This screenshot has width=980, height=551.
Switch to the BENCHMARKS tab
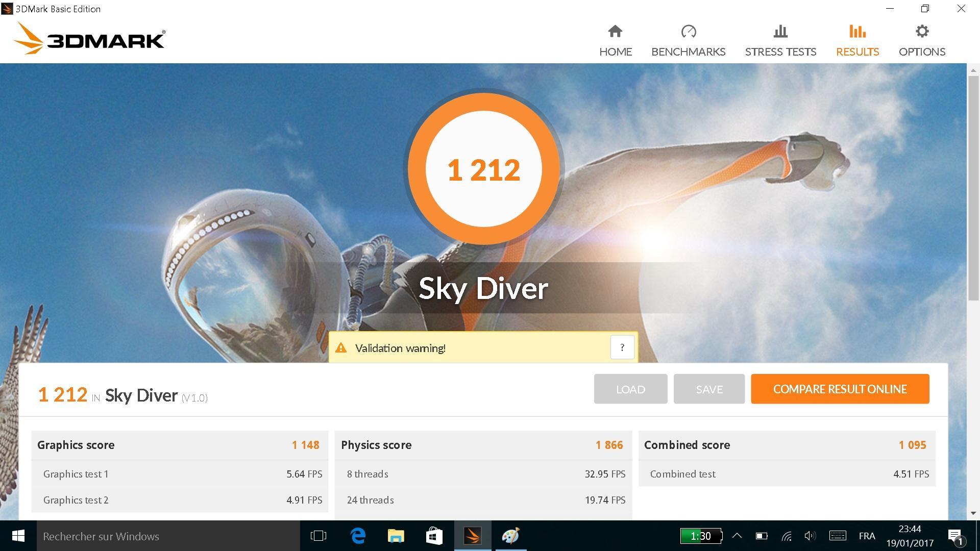pyautogui.click(x=688, y=52)
